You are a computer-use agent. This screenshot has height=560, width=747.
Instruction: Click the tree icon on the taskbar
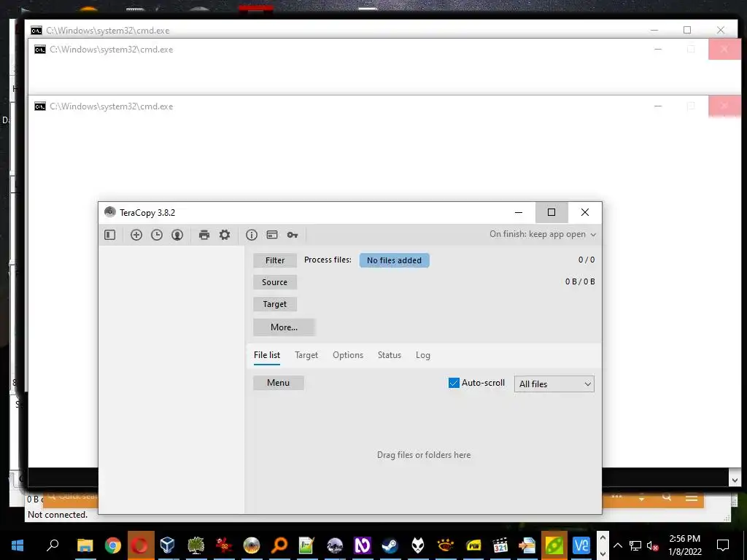pos(196,545)
